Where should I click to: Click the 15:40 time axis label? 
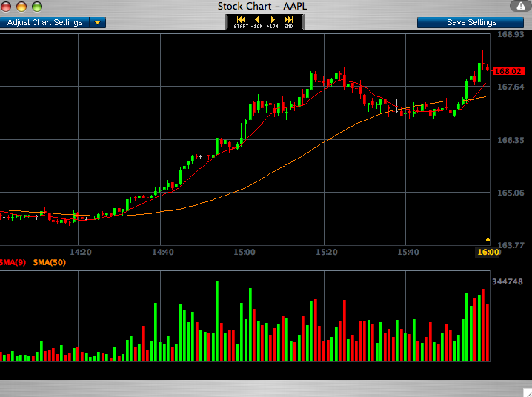(x=408, y=253)
